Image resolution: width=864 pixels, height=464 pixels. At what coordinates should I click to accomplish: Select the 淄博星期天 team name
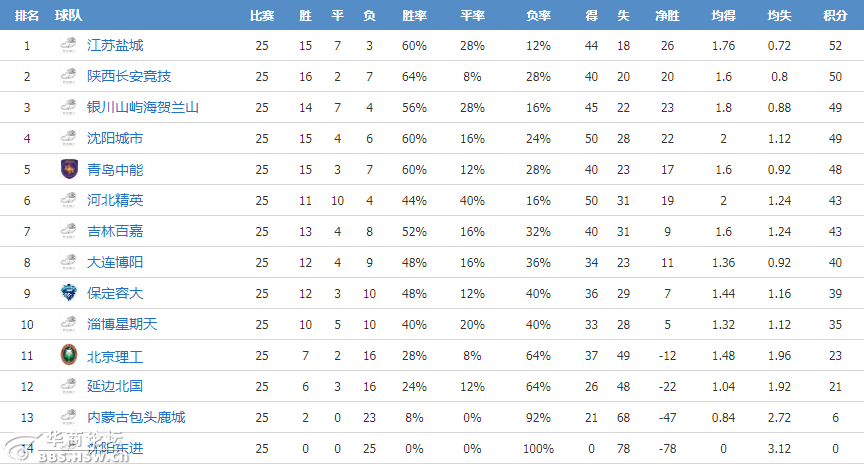122,324
